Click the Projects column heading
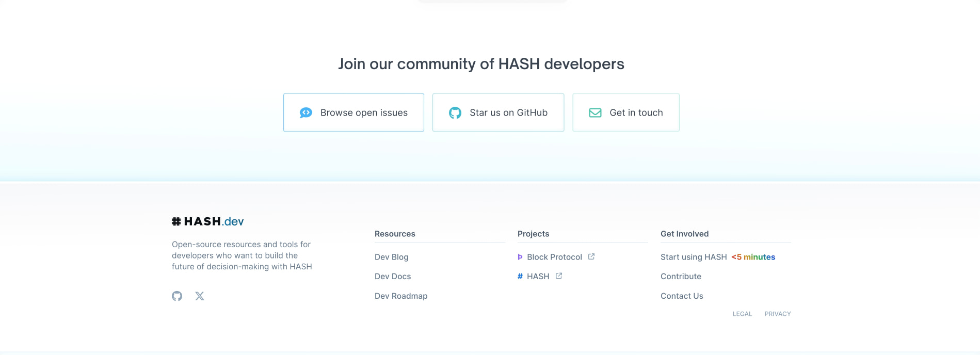Viewport: 980px width, 355px height. [533, 234]
